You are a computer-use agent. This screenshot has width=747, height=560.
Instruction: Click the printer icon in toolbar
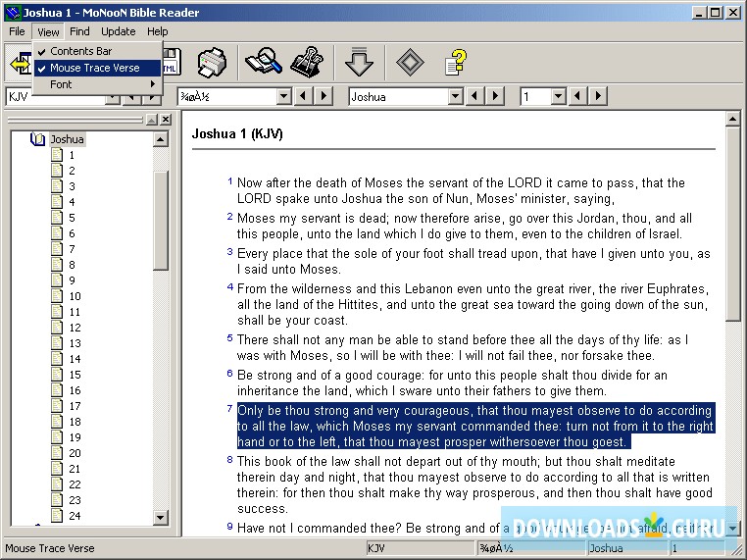[212, 63]
